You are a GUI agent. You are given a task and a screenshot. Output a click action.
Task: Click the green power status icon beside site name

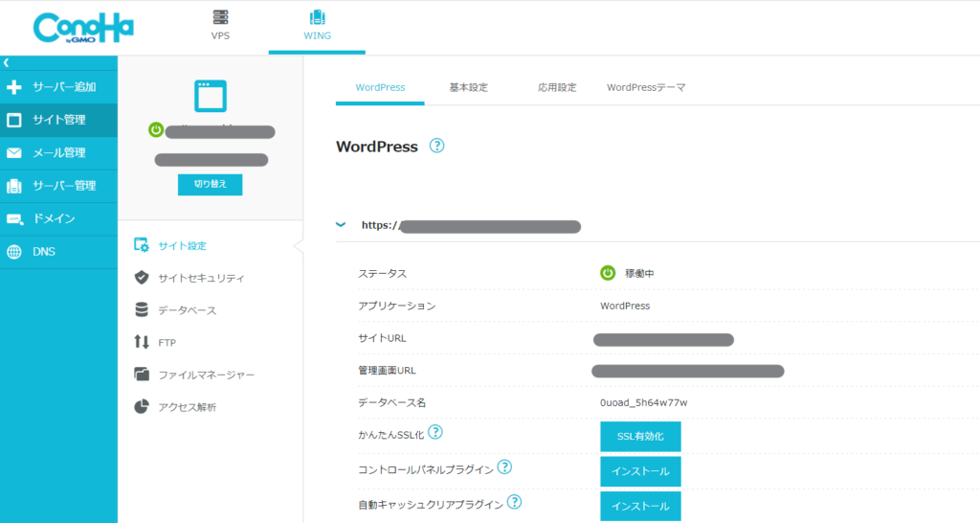(x=156, y=129)
